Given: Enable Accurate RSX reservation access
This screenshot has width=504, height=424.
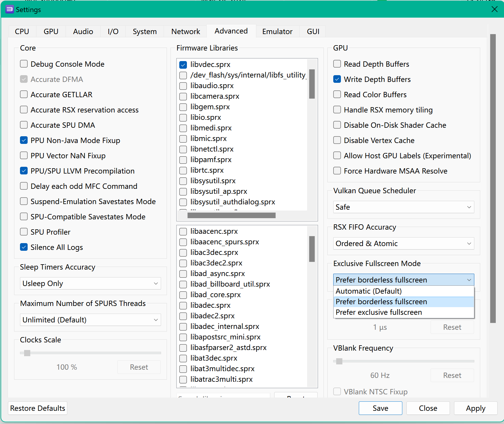Looking at the screenshot, I should pyautogui.click(x=24, y=110).
